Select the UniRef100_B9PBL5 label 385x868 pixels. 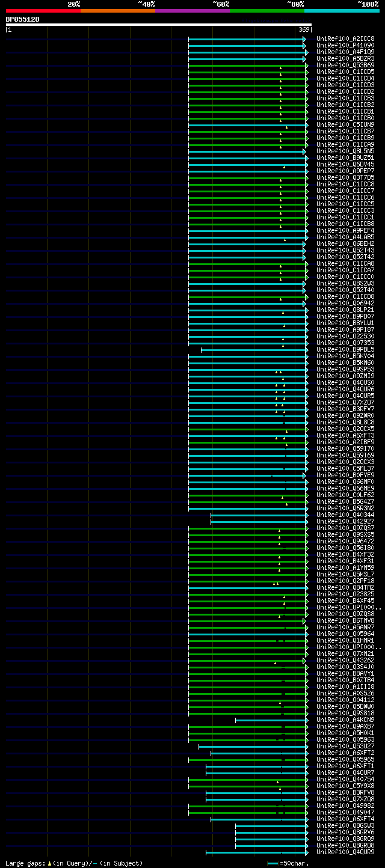coord(345,349)
